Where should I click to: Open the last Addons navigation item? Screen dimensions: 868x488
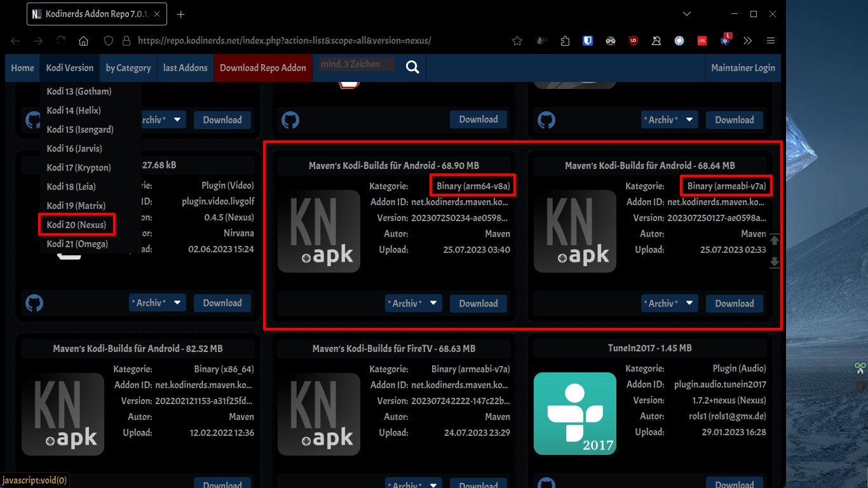click(x=186, y=67)
